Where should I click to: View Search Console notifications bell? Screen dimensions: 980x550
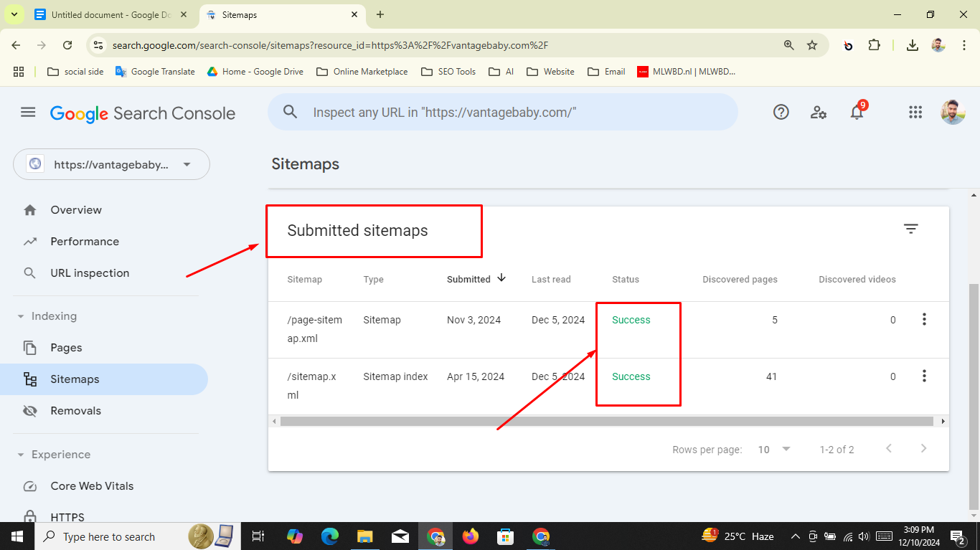tap(857, 112)
